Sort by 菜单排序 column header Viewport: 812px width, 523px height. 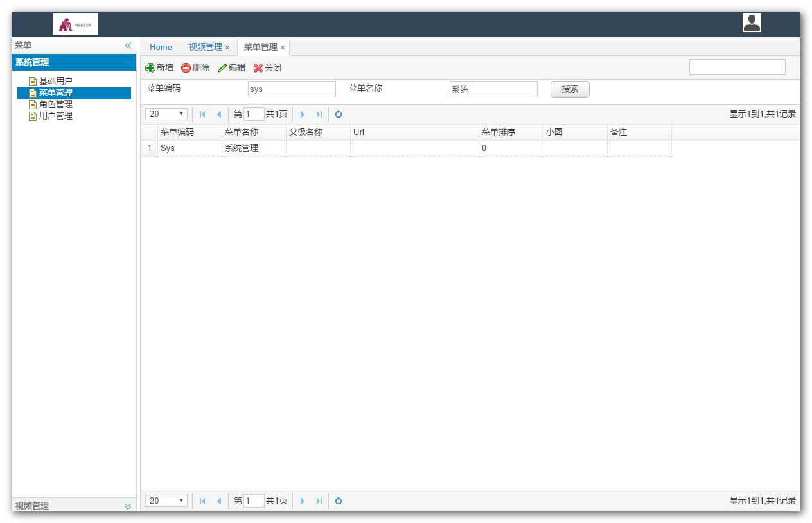511,132
